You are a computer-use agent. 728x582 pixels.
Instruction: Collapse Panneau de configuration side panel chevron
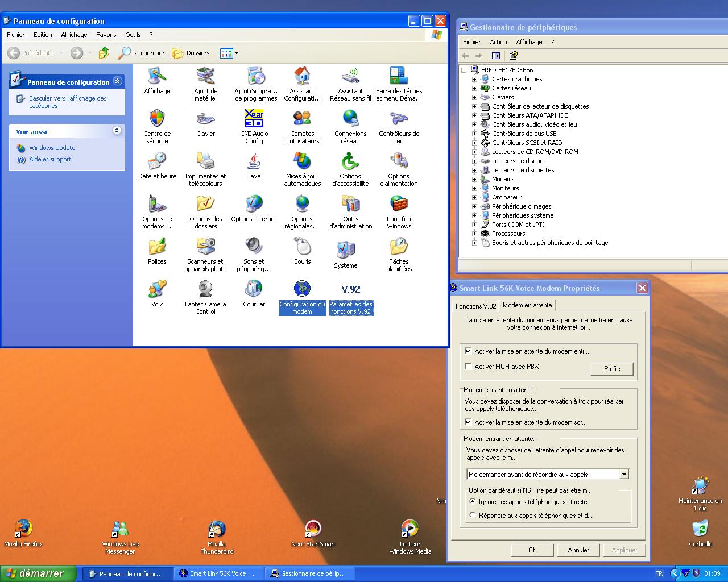click(118, 81)
